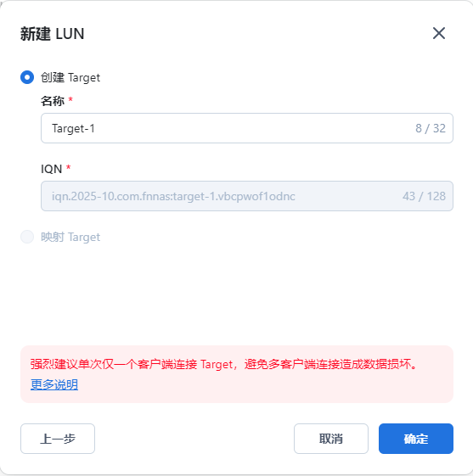473x476 pixels.
Task: Click the greyed-out IQN input field
Action: [x=247, y=196]
